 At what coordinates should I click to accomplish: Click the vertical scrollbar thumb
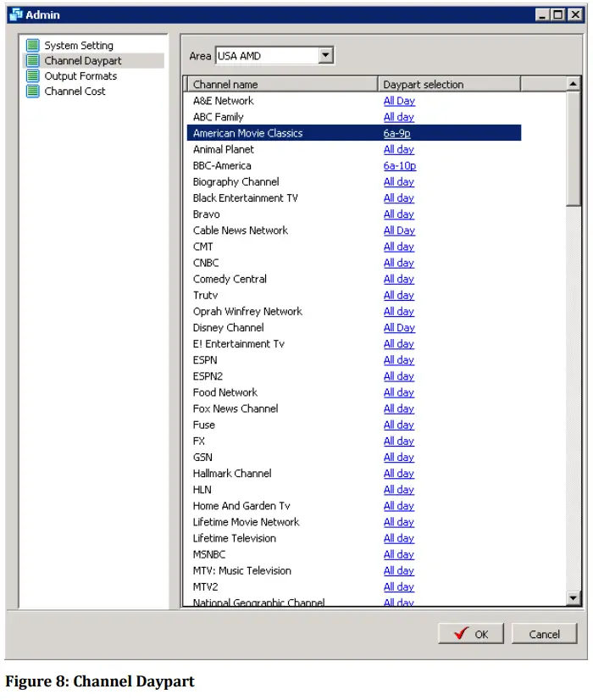point(573,148)
